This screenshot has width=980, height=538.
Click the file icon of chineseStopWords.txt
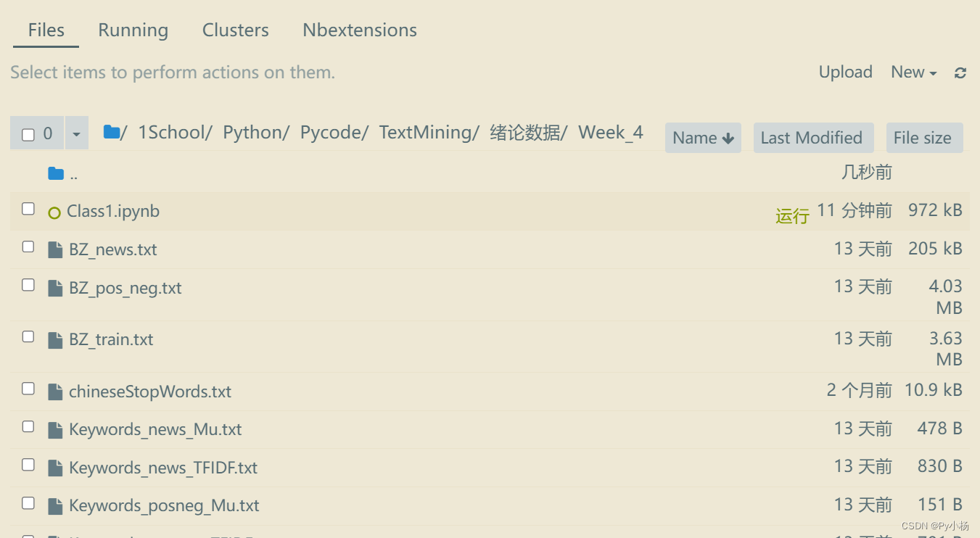pyautogui.click(x=55, y=392)
